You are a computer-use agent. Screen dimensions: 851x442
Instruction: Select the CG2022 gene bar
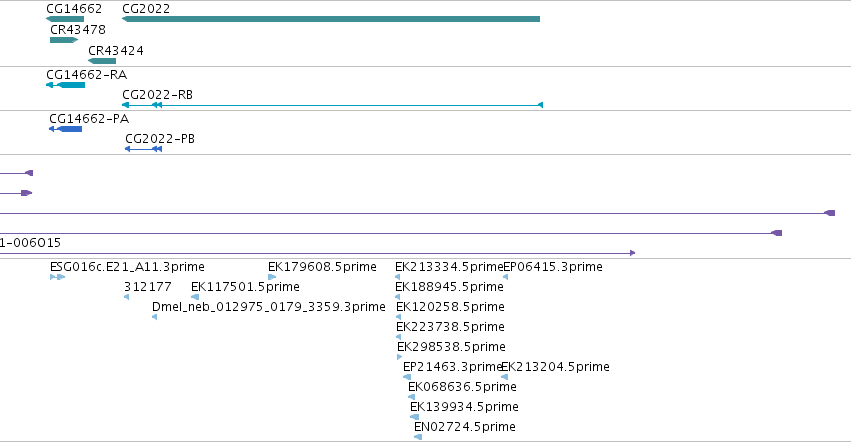pos(331,19)
